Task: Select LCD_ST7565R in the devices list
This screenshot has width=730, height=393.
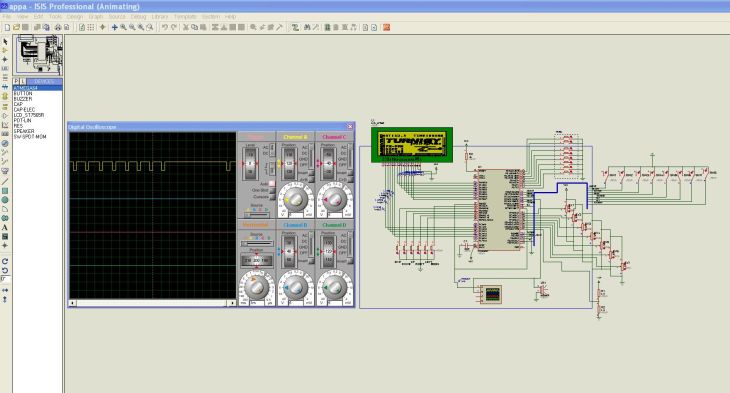Action: point(29,115)
